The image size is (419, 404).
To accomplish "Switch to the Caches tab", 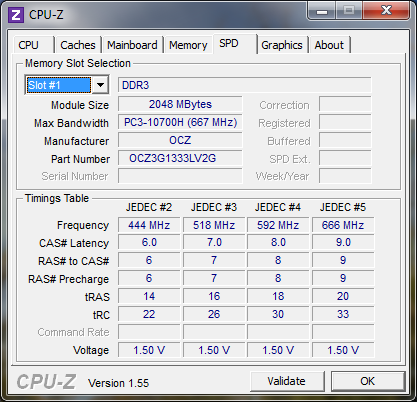I will [x=78, y=45].
